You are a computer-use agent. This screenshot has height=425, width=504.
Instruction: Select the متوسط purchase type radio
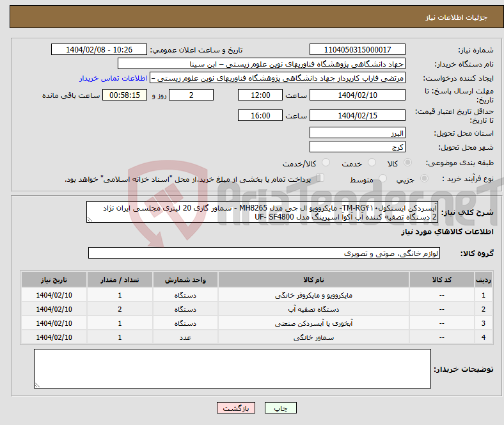pyautogui.click(x=382, y=179)
